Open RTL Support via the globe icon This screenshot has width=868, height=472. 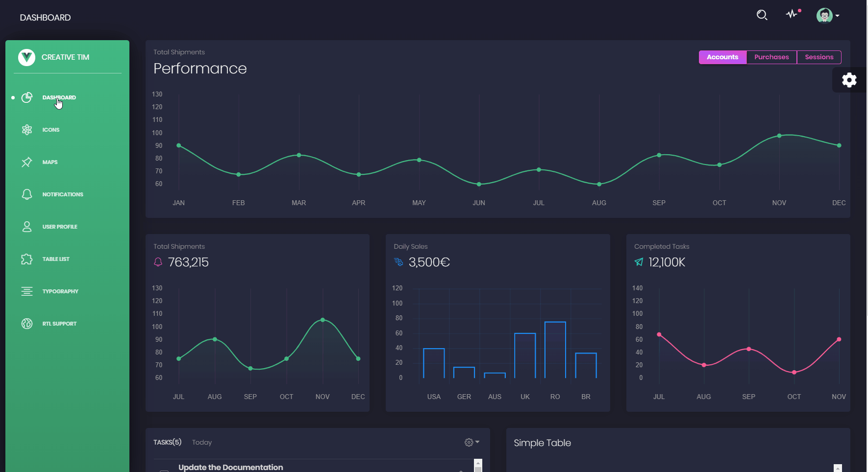point(27,323)
